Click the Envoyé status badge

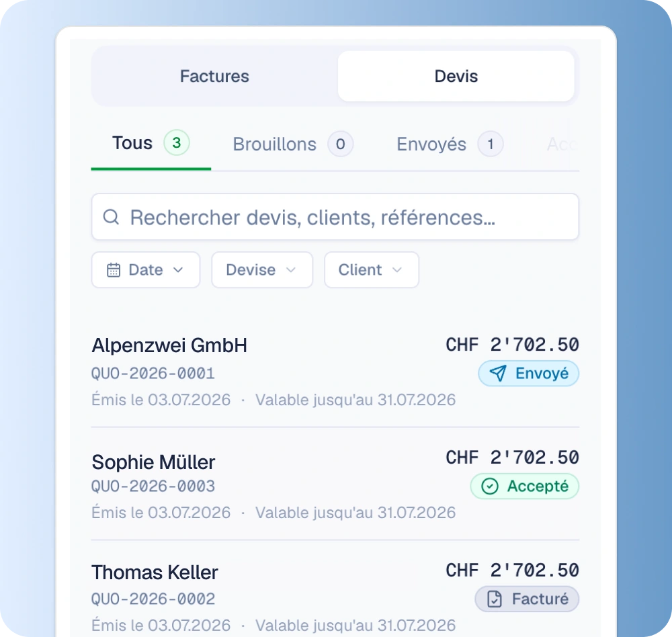point(528,374)
